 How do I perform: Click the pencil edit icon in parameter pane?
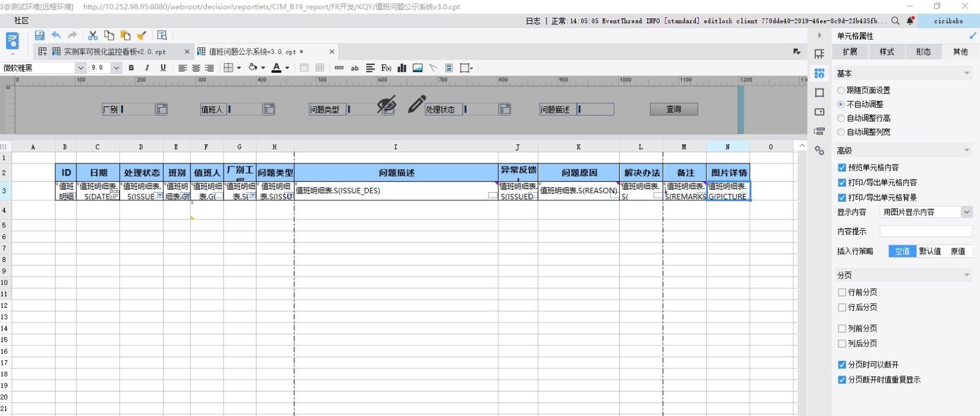coord(417,104)
